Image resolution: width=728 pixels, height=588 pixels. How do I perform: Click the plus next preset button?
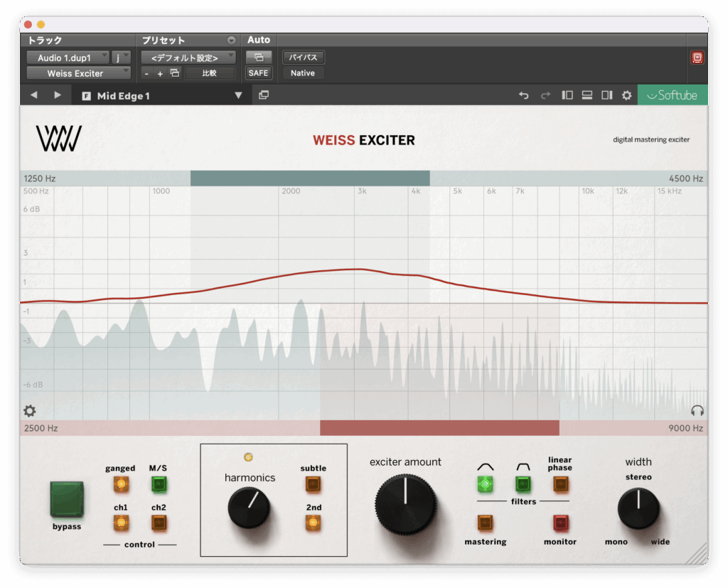pos(160,73)
